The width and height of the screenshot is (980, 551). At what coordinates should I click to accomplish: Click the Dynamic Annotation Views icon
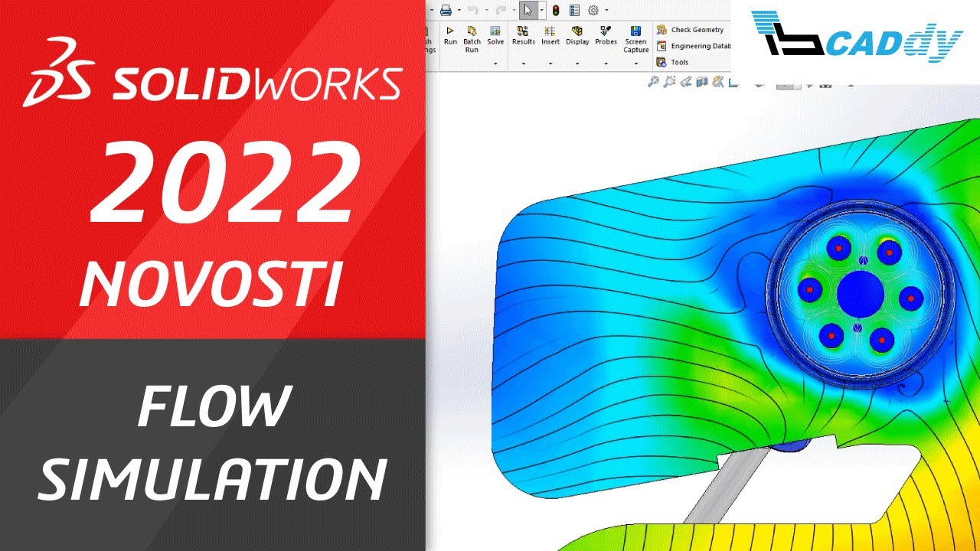[719, 82]
